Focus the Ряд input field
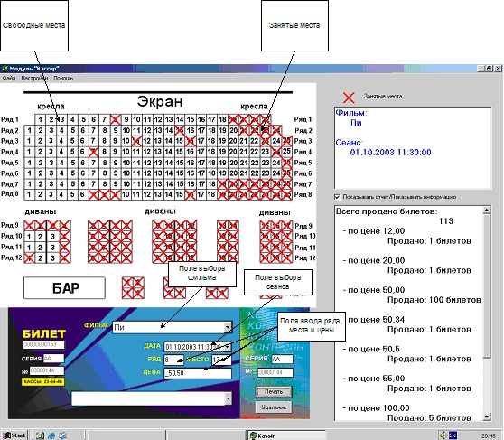Screen dimensions: 504x440 (174, 360)
